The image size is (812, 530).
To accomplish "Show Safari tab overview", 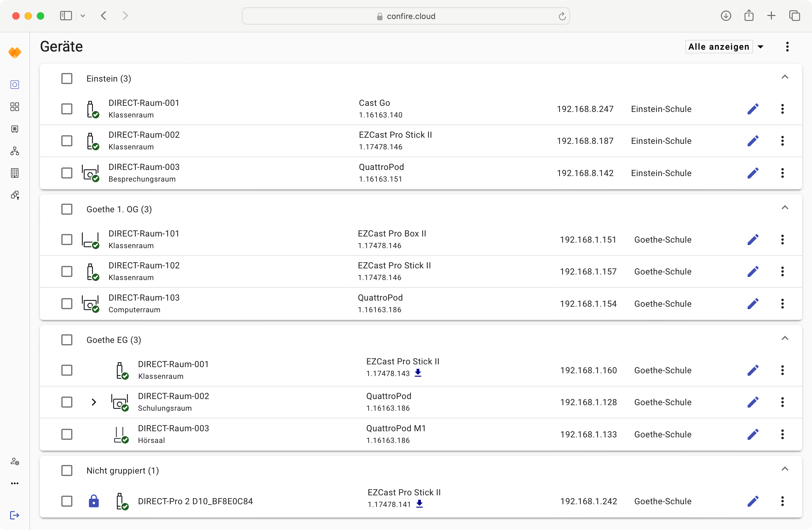I will coord(795,16).
